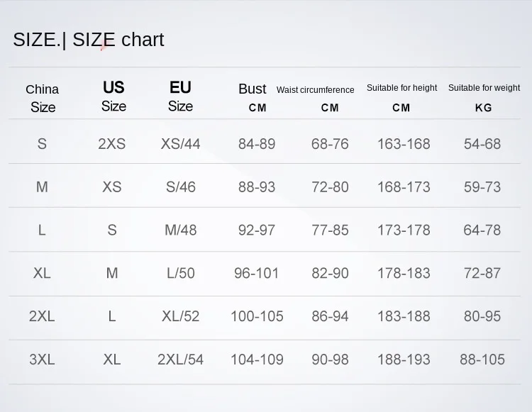Click the EU size 2XL/54 cell
532x412 pixels.
click(x=181, y=360)
